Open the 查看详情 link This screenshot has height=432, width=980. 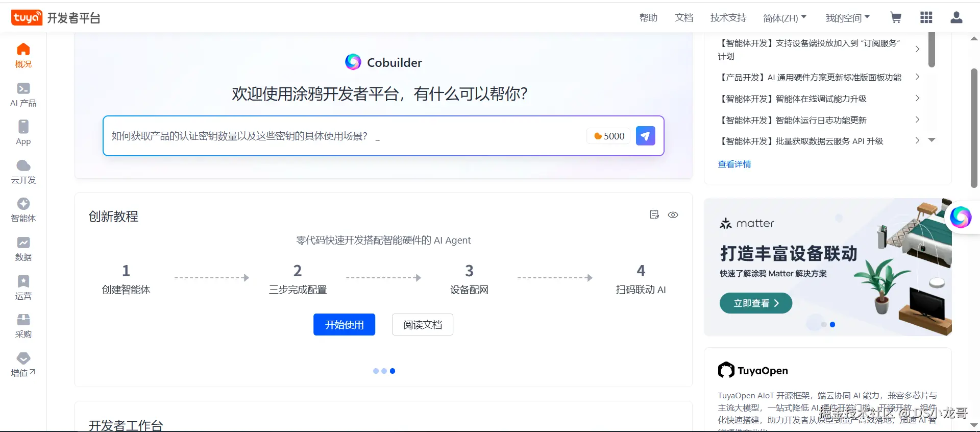point(734,164)
